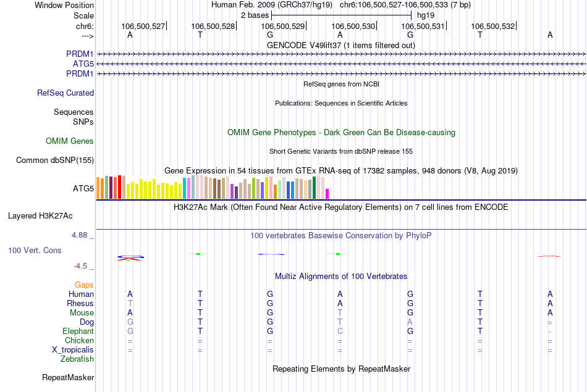The width and height of the screenshot is (587, 392).
Task: Click the -4.5 PhyloP lower axis value
Action: coord(80,266)
